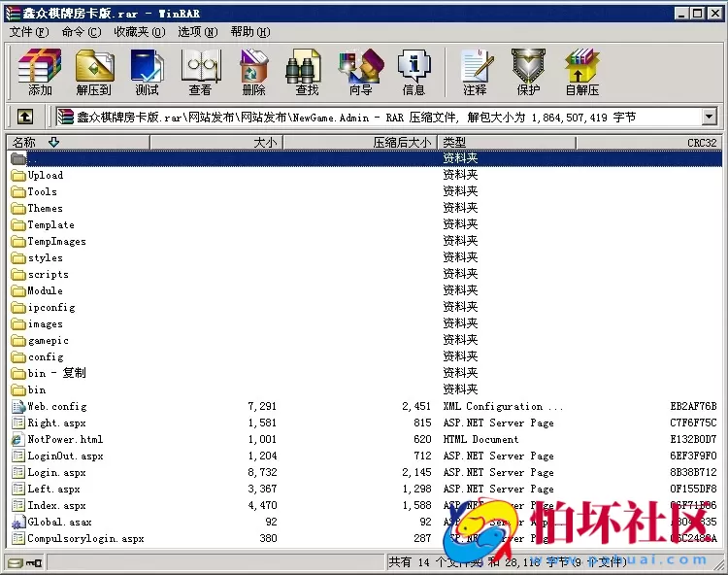Select the Template folder row
This screenshot has height=575, width=728.
pyautogui.click(x=364, y=224)
